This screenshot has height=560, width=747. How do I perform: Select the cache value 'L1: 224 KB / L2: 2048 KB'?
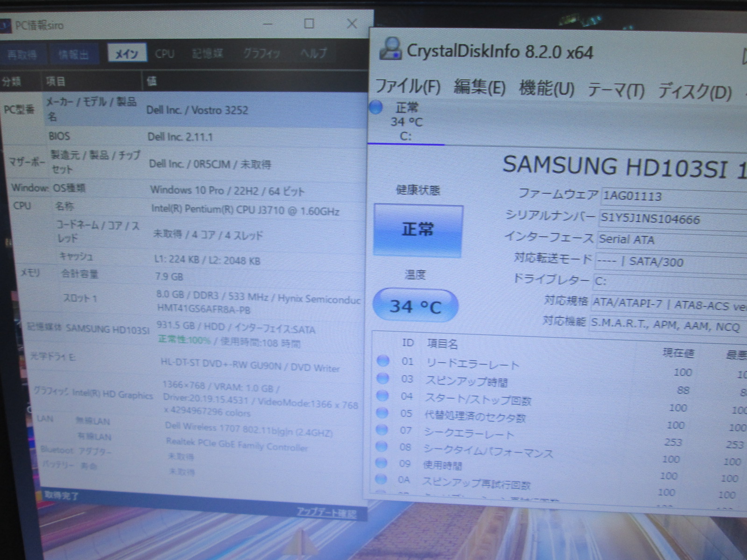click(x=207, y=260)
